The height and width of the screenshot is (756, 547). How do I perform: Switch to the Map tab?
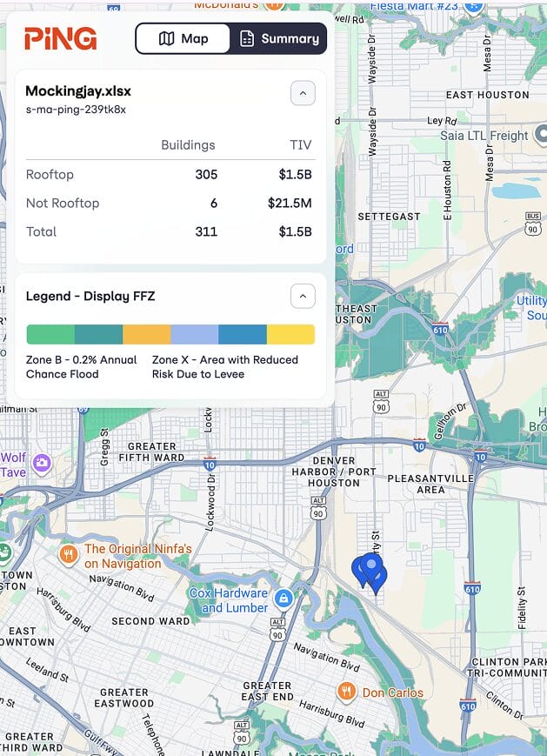pyautogui.click(x=183, y=38)
